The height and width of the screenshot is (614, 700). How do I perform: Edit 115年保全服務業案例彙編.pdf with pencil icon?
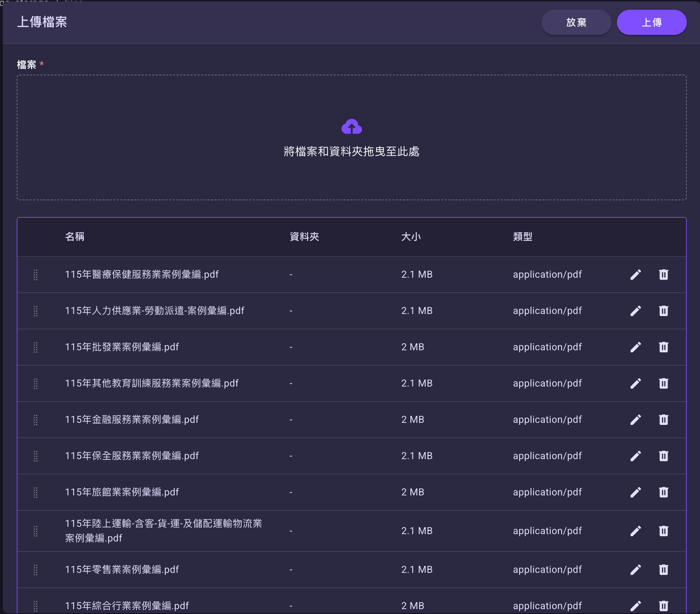635,456
